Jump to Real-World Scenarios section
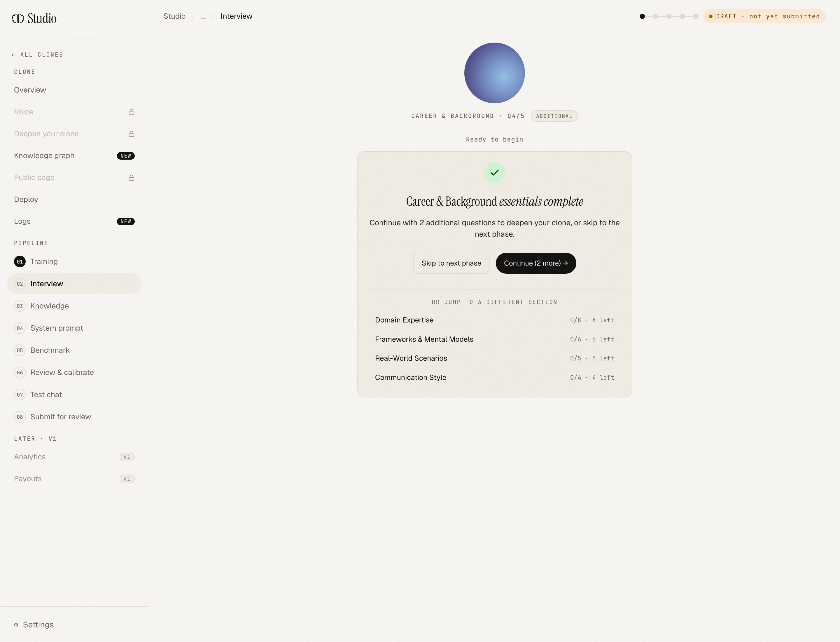The height and width of the screenshot is (642, 840). [x=494, y=358]
